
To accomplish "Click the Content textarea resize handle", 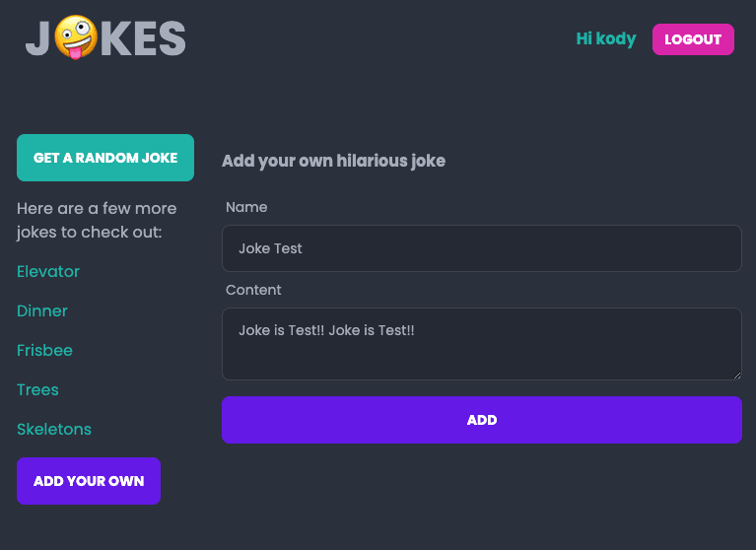I will coord(736,375).
